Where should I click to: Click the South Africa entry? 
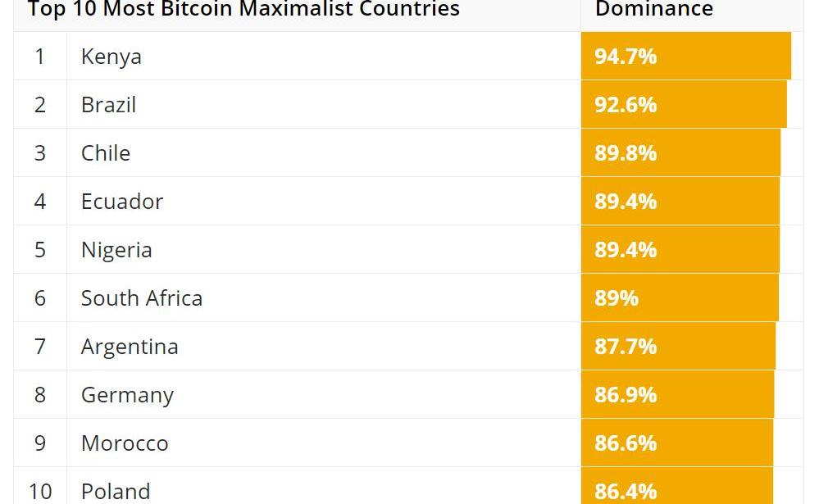[142, 298]
